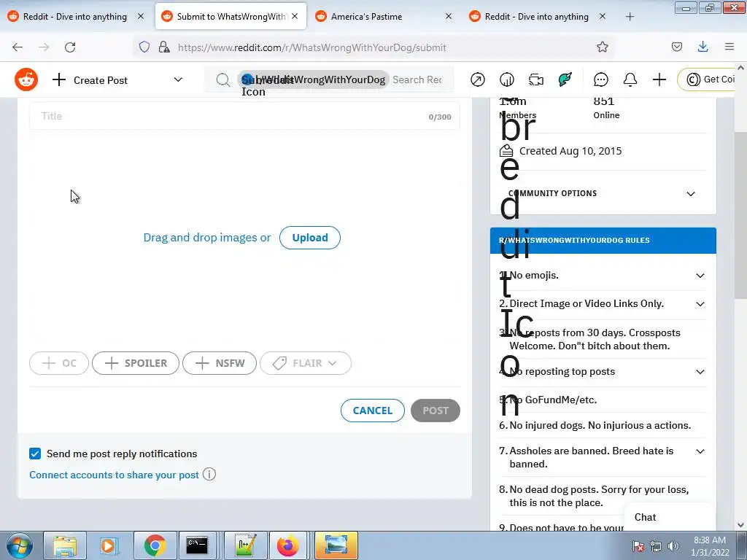Click the shield tracking protection icon

click(x=144, y=47)
